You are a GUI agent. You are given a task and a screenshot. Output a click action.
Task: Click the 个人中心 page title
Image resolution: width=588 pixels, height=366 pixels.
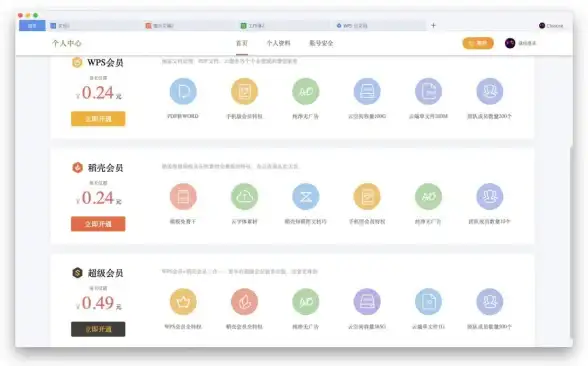click(67, 43)
